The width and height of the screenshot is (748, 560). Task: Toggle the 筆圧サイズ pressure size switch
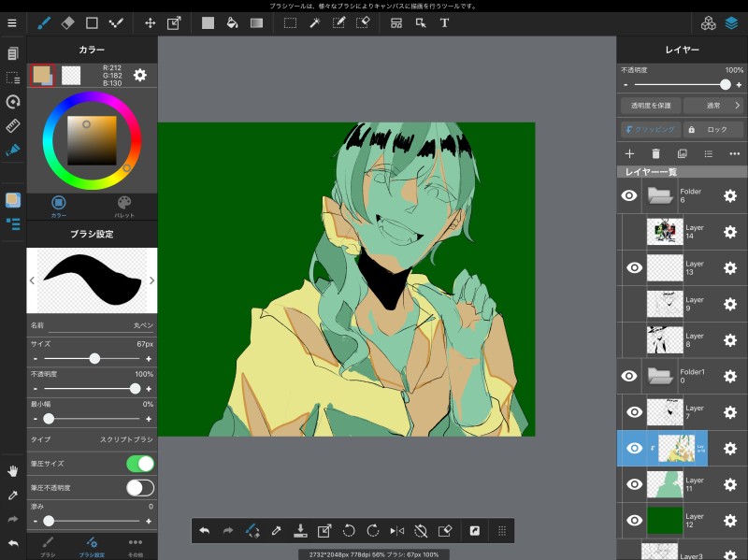click(139, 464)
